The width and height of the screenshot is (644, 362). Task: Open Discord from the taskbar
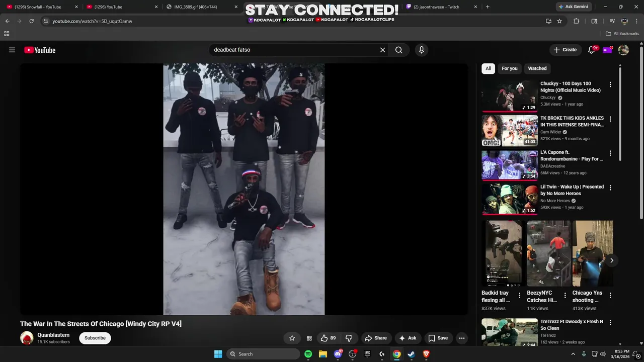[338, 354]
